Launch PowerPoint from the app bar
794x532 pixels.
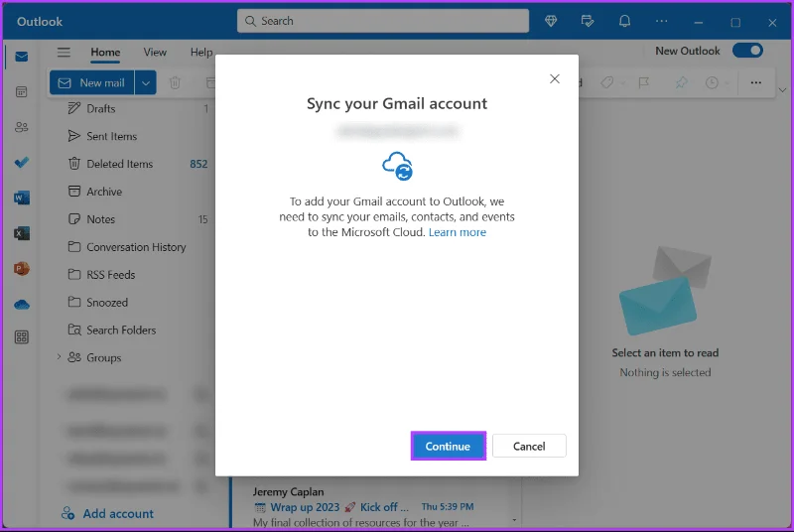[x=21, y=269]
